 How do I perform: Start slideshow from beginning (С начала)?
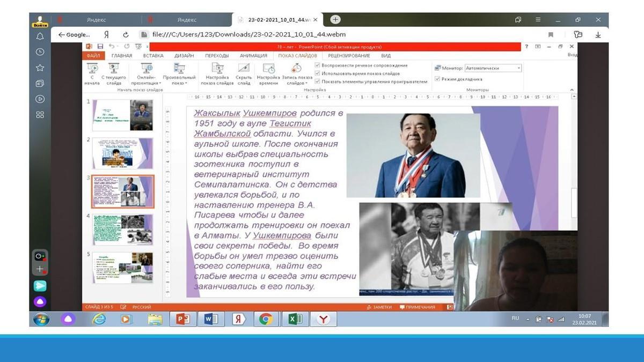click(x=92, y=69)
